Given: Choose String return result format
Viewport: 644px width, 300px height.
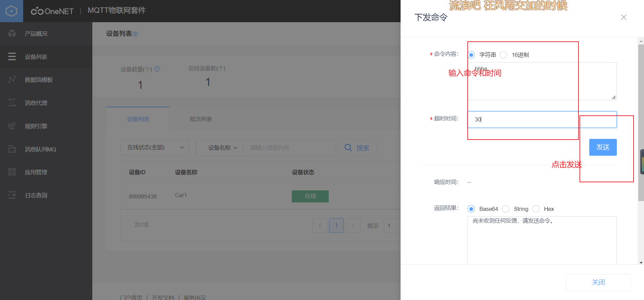Looking at the screenshot, I should [506, 209].
